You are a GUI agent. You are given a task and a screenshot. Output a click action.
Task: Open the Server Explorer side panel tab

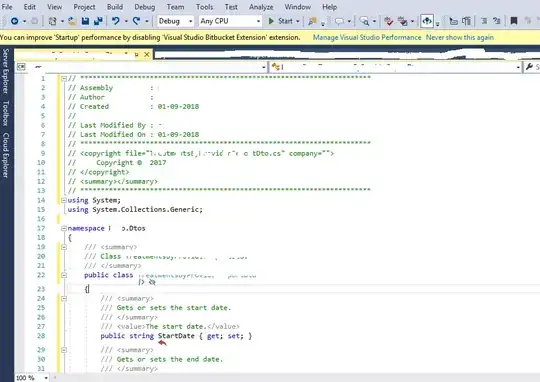point(6,71)
